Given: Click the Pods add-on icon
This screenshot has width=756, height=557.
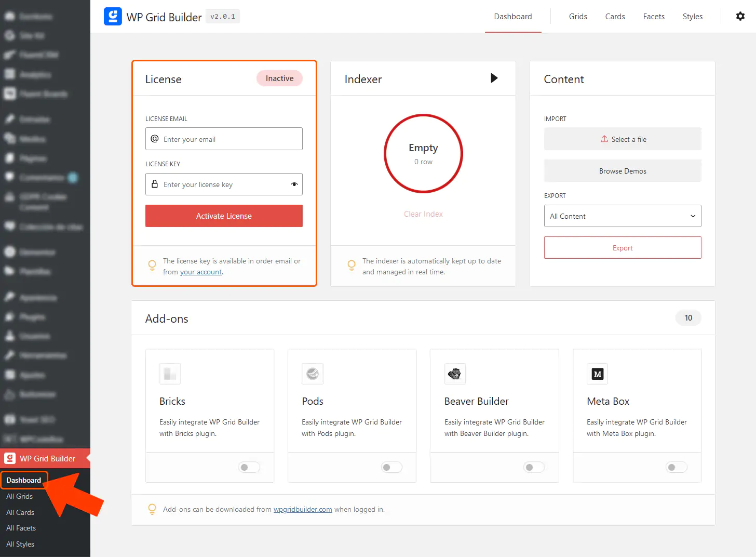Looking at the screenshot, I should pyautogui.click(x=312, y=374).
